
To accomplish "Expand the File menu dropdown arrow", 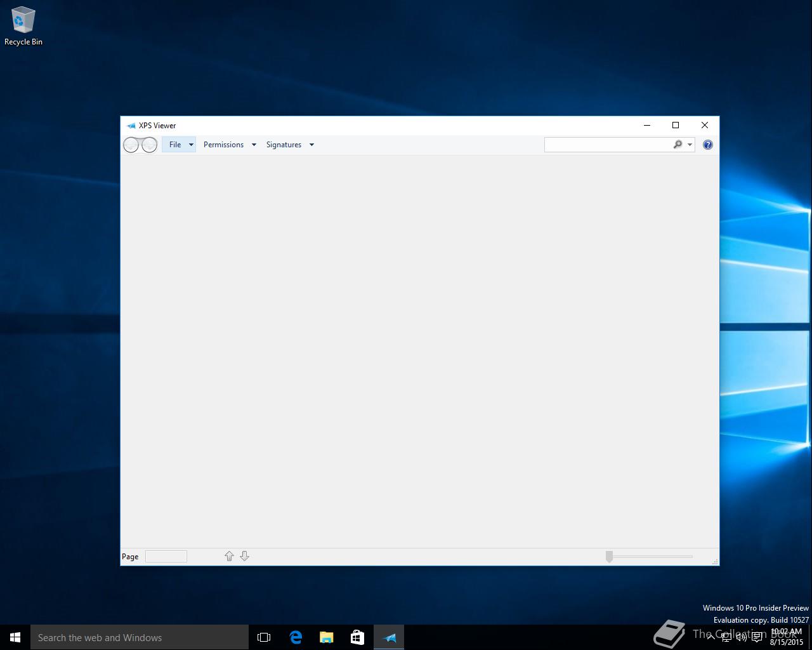I will coord(191,145).
